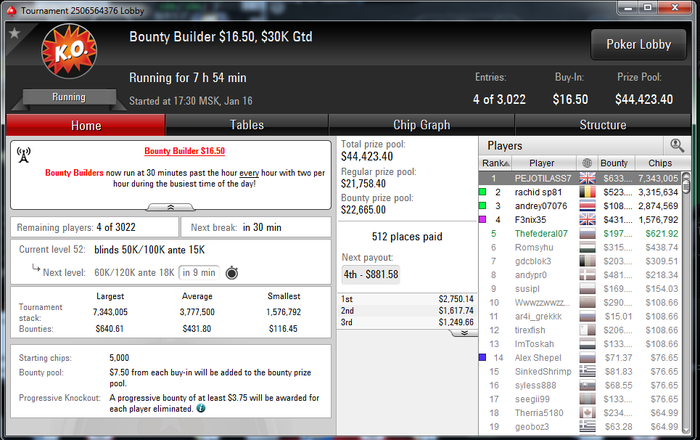Open the Chip Graph tab
The width and height of the screenshot is (700, 440).
(421, 125)
